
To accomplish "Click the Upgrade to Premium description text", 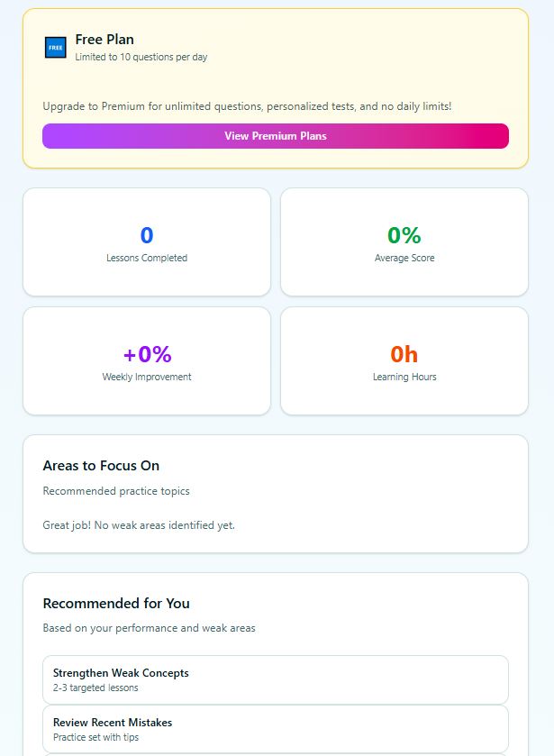I will click(247, 106).
